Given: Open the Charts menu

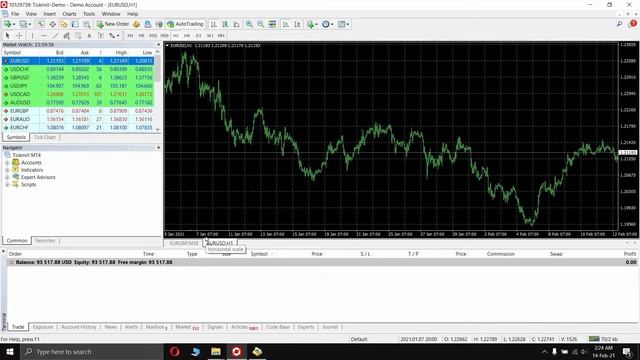Looking at the screenshot, I should 69,14.
